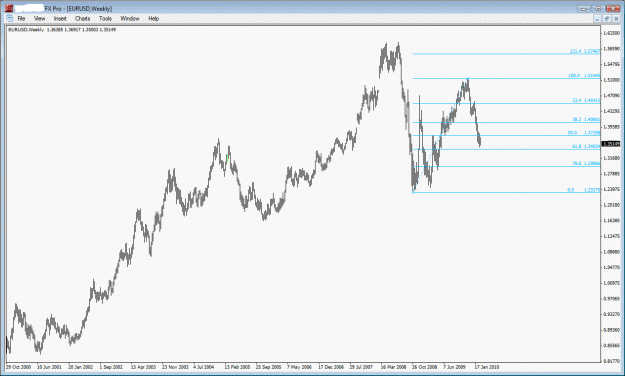Click the 16 Mar 2008 date label
Screen dimensions: 625x376
point(394,367)
